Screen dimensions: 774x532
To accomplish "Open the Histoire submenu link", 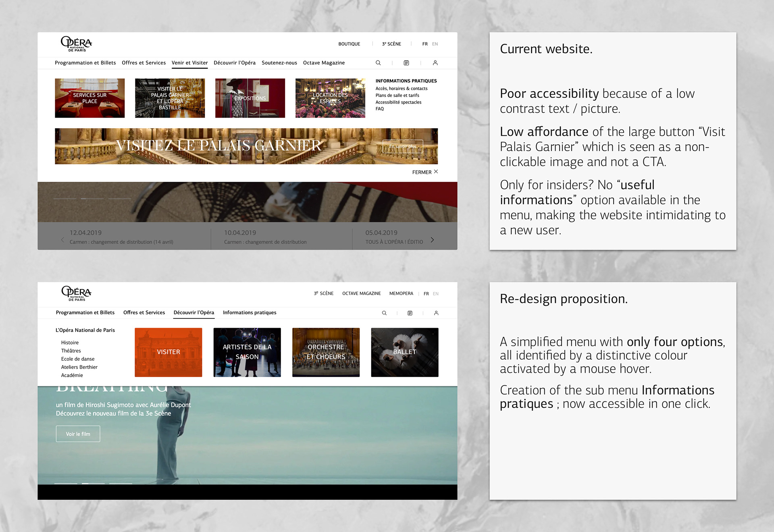I will point(70,343).
